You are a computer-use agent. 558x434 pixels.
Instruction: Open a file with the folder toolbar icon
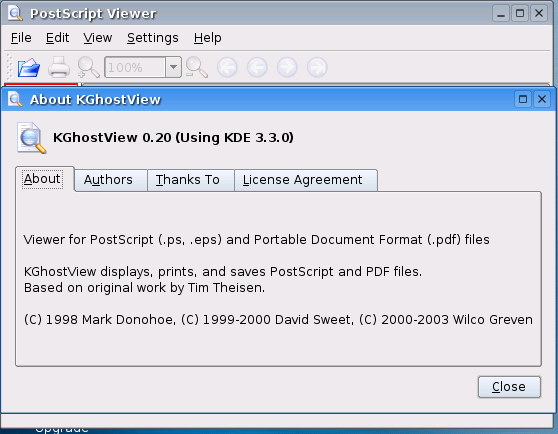click(29, 67)
